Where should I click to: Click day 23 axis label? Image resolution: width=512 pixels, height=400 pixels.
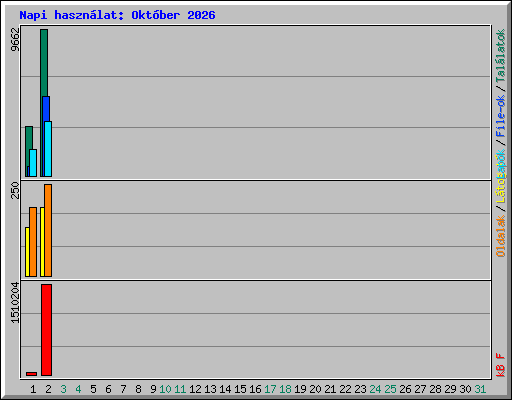pos(360,389)
